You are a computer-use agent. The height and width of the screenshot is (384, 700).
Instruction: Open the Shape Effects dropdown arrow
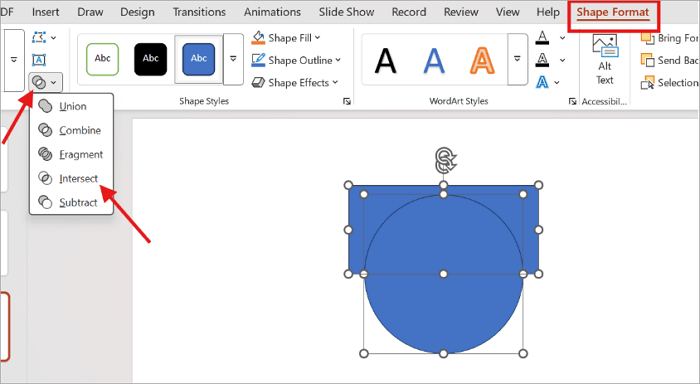pos(335,83)
